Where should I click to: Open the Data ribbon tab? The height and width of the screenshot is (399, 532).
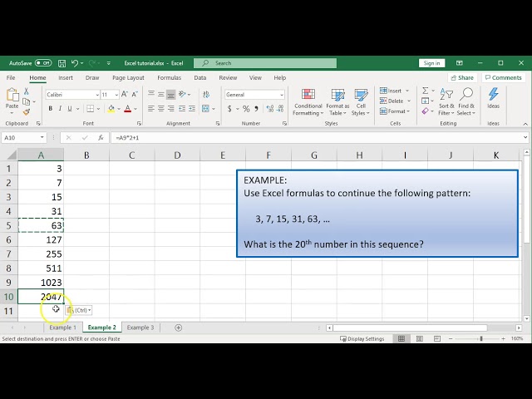point(200,77)
